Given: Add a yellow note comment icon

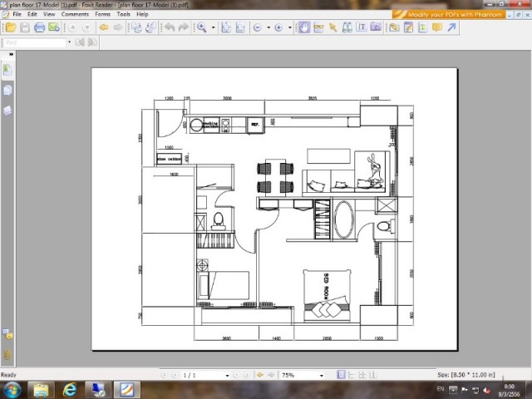Looking at the screenshot, I should click(x=436, y=27).
